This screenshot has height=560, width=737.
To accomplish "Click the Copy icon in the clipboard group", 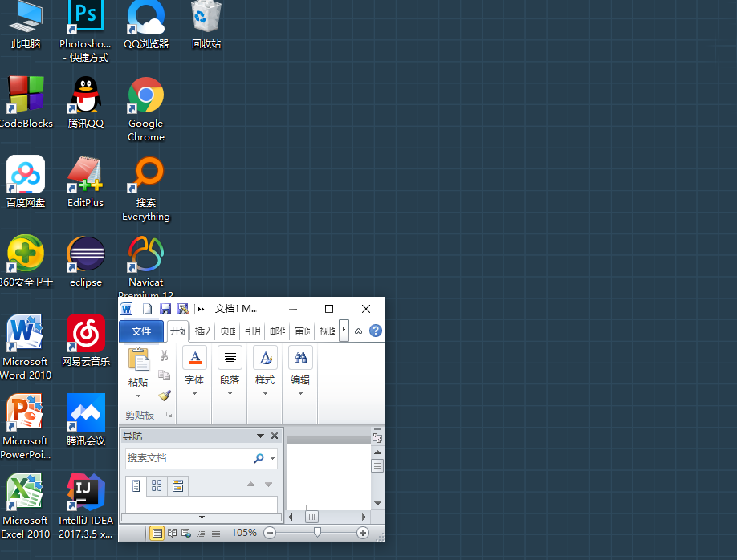I will tap(164, 375).
